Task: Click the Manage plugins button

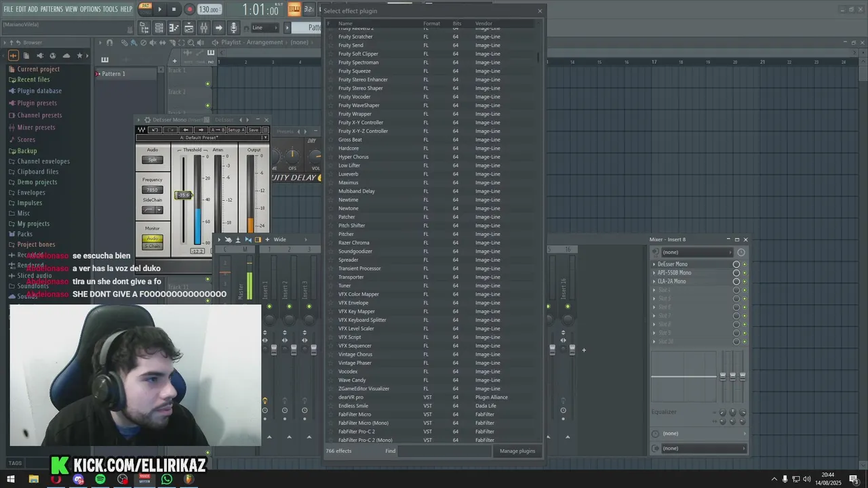Action: [x=517, y=451]
